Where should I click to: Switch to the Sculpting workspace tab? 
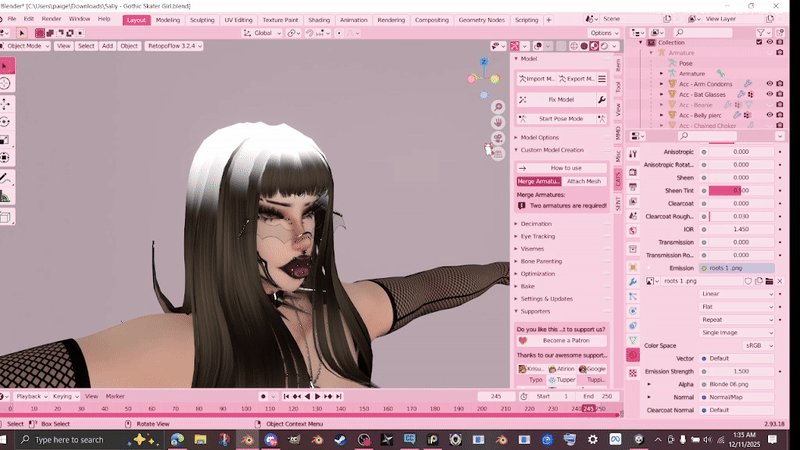pos(202,20)
